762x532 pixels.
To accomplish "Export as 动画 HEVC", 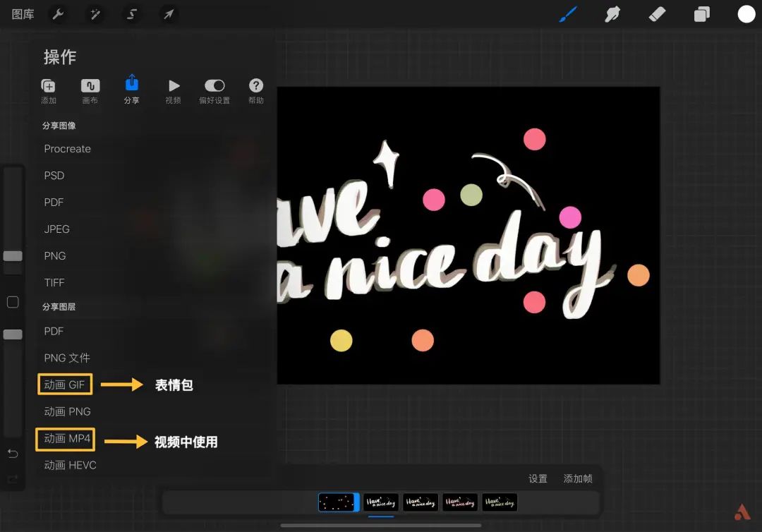I will click(71, 466).
